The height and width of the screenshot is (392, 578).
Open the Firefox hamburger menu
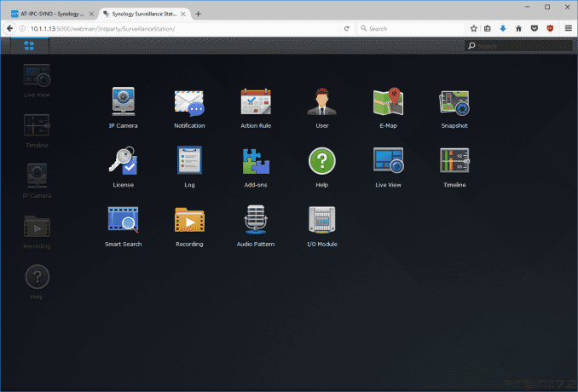[568, 28]
